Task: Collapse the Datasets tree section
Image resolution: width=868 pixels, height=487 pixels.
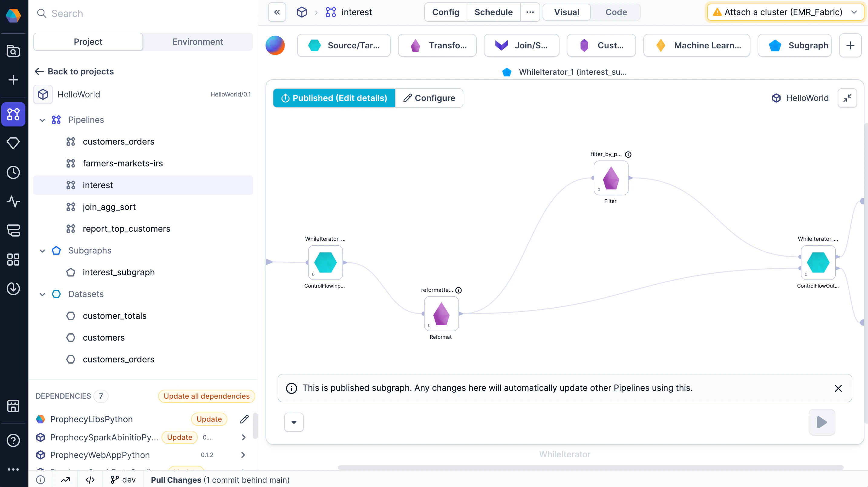Action: (x=42, y=294)
